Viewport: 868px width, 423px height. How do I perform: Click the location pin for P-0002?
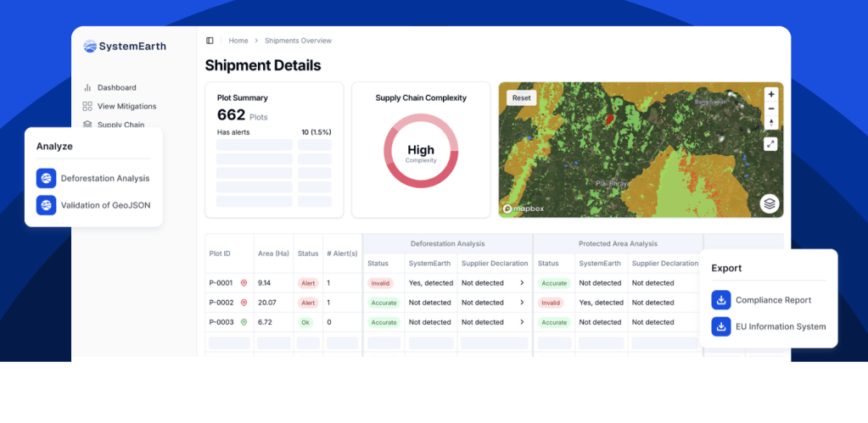[244, 303]
